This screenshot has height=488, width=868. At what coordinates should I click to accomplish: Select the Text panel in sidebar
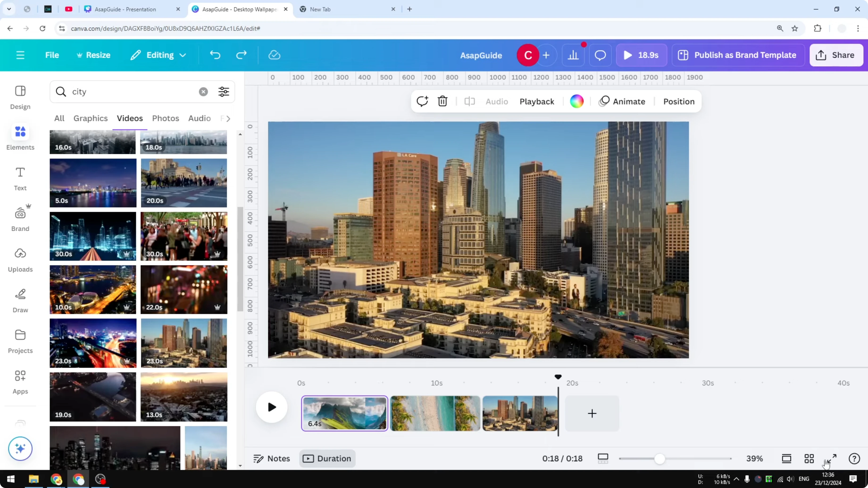[20, 178]
